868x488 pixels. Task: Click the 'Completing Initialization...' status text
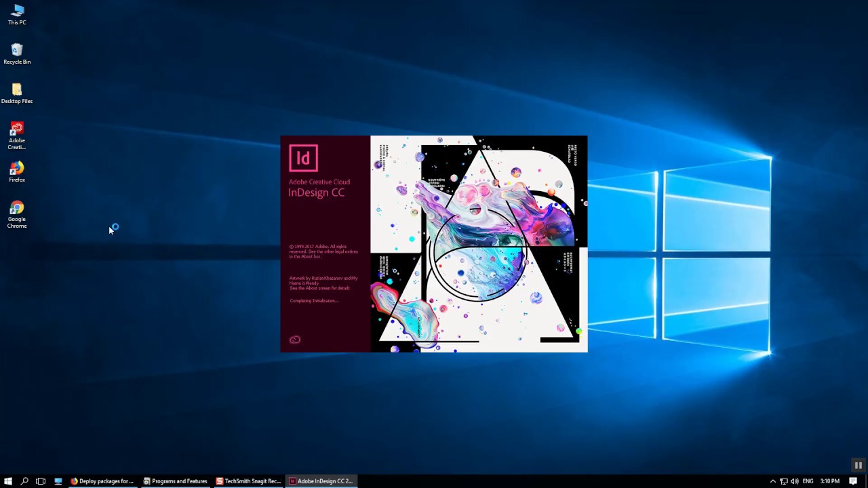pyautogui.click(x=314, y=300)
